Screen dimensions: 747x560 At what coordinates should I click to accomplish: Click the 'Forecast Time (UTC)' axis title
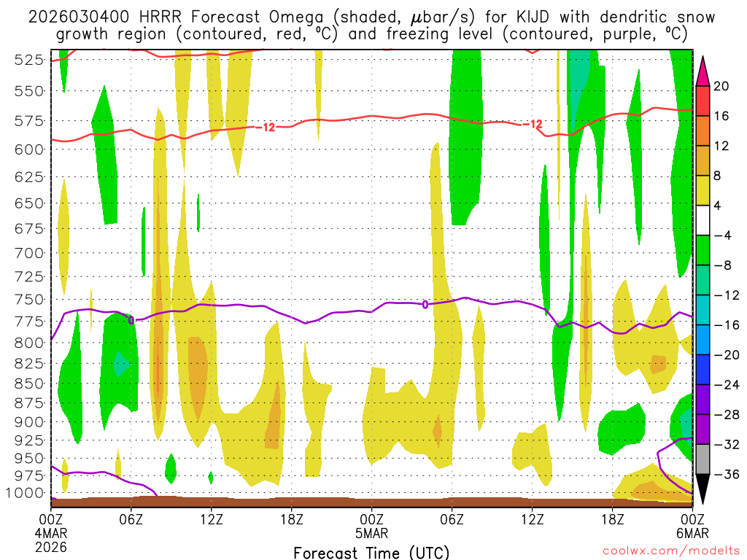[x=371, y=553]
